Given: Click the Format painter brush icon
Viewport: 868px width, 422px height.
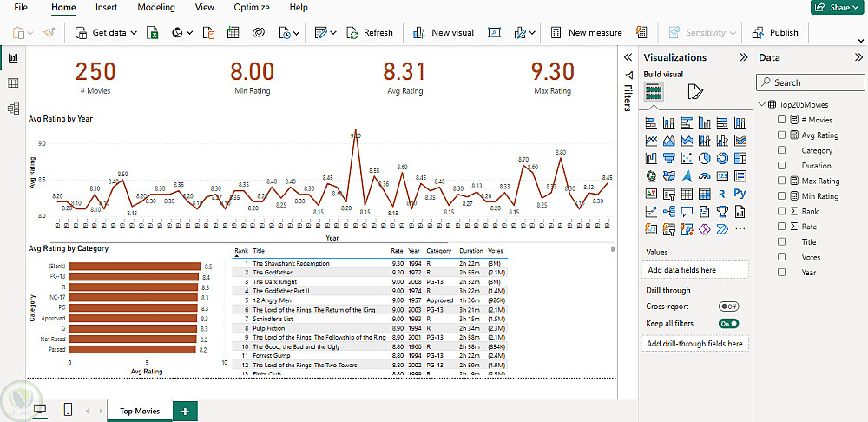Looking at the screenshot, I should coord(49,33).
